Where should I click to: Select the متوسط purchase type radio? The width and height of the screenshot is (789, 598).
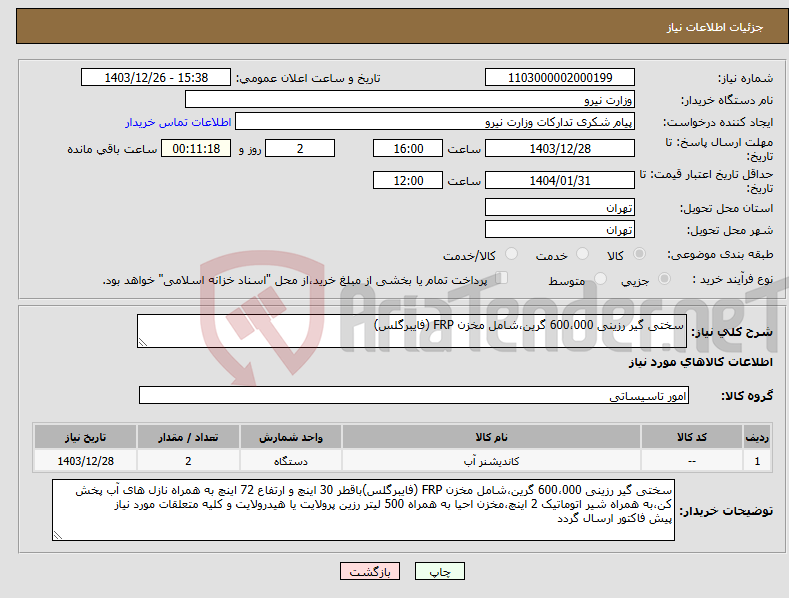600,278
